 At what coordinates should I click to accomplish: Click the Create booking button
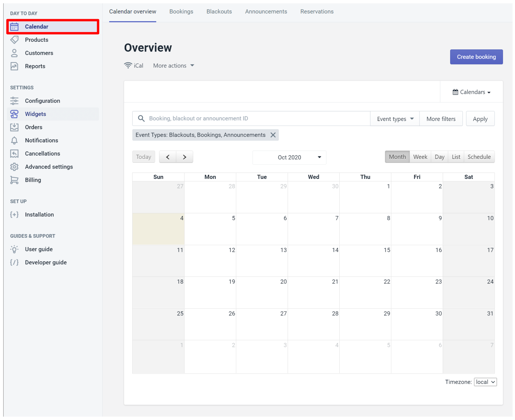click(x=476, y=57)
